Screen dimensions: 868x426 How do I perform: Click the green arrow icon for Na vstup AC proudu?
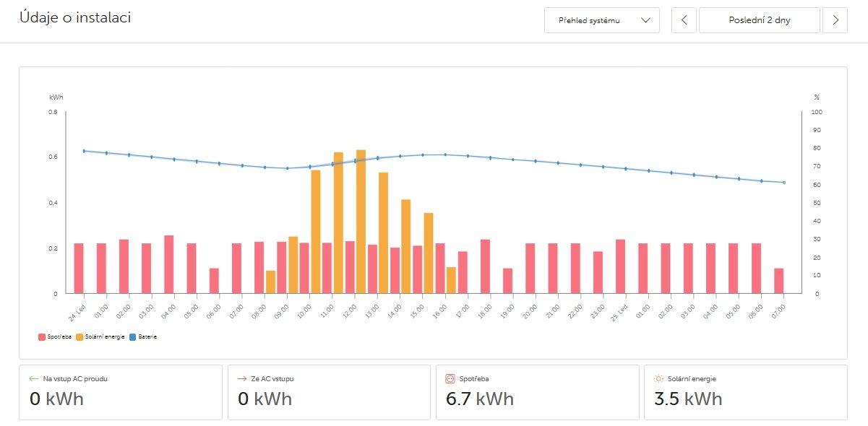(33, 378)
